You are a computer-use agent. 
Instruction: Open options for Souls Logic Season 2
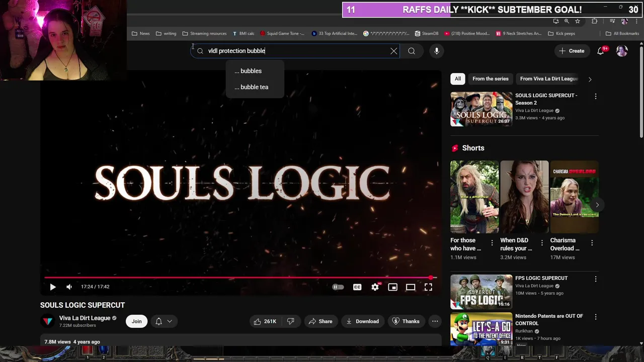pos(596,97)
